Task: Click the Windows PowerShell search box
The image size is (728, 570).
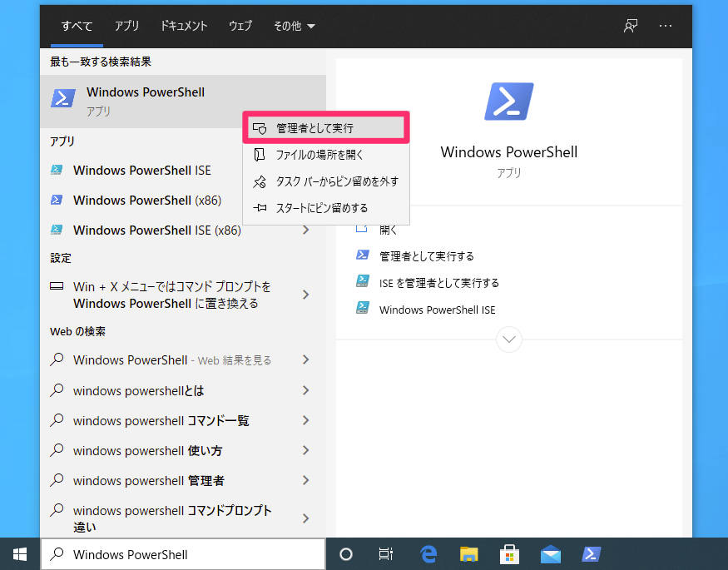Action: coord(183,554)
